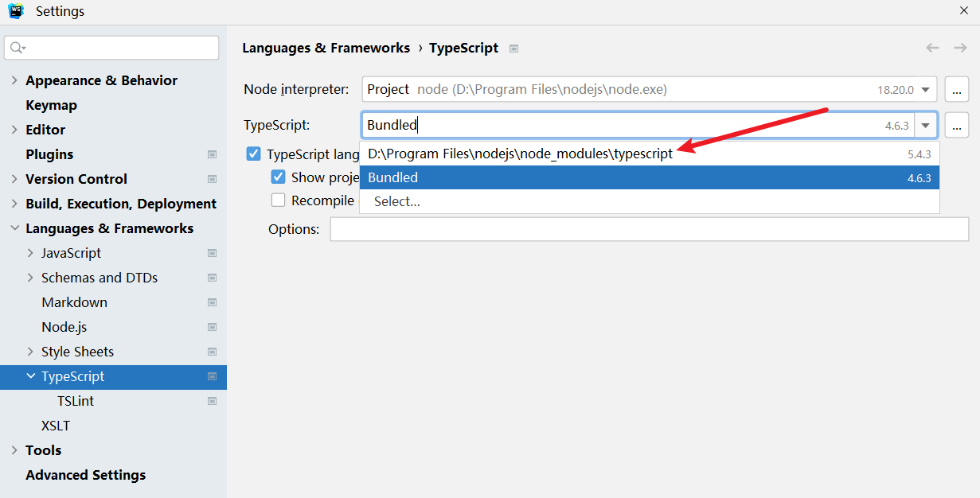The width and height of the screenshot is (980, 498).
Task: Browse TypeScript package with ellipsis button
Action: pos(957,126)
